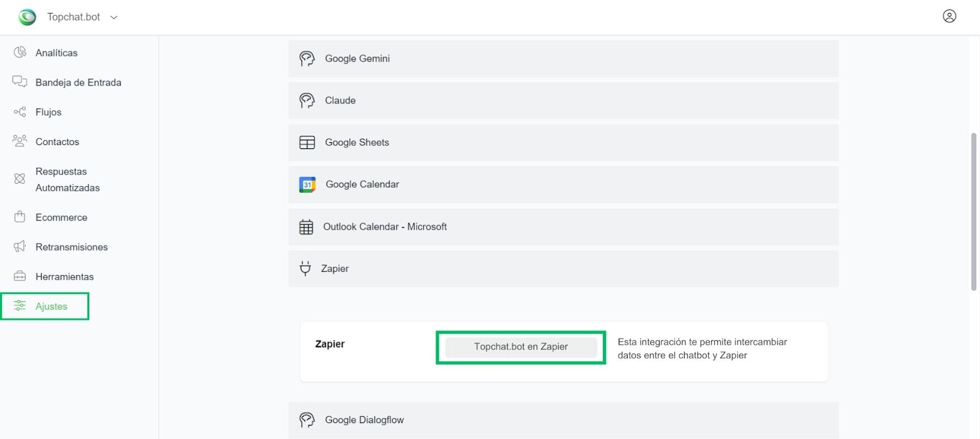Collapse the Zapier integration row
This screenshot has height=439, width=980.
click(563, 269)
